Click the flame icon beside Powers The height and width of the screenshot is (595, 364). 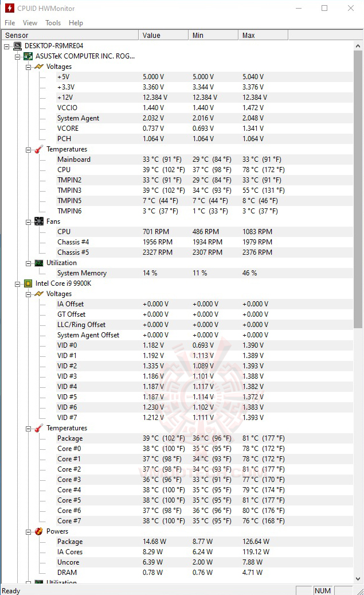[x=38, y=531]
